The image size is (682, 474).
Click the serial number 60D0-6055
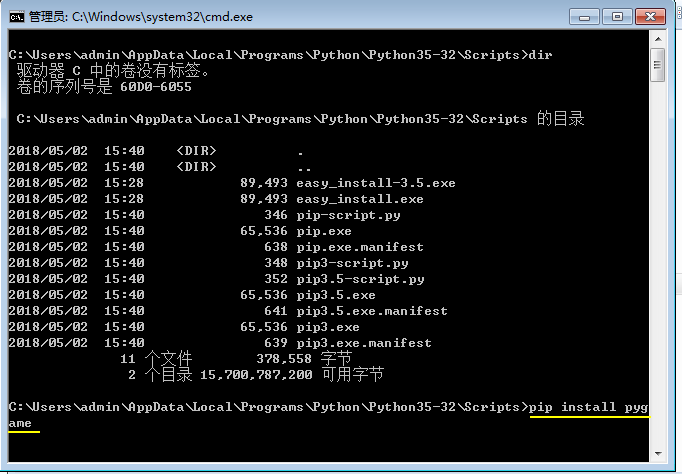coord(156,87)
